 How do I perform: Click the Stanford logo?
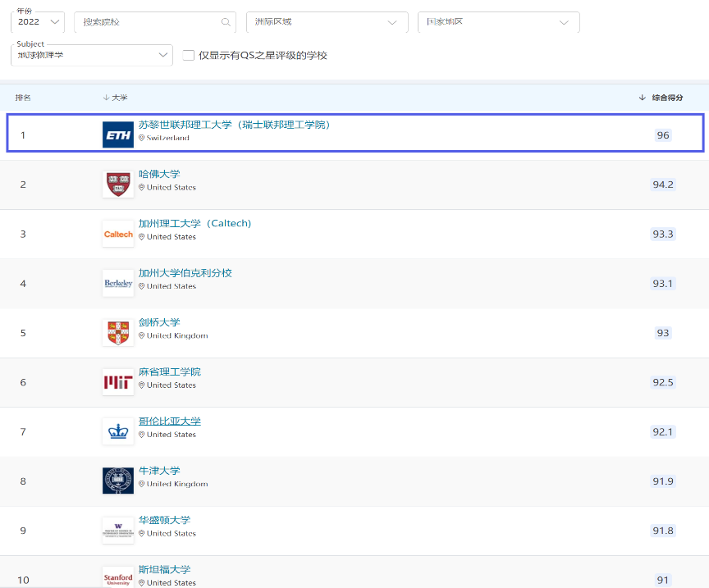pyautogui.click(x=118, y=577)
